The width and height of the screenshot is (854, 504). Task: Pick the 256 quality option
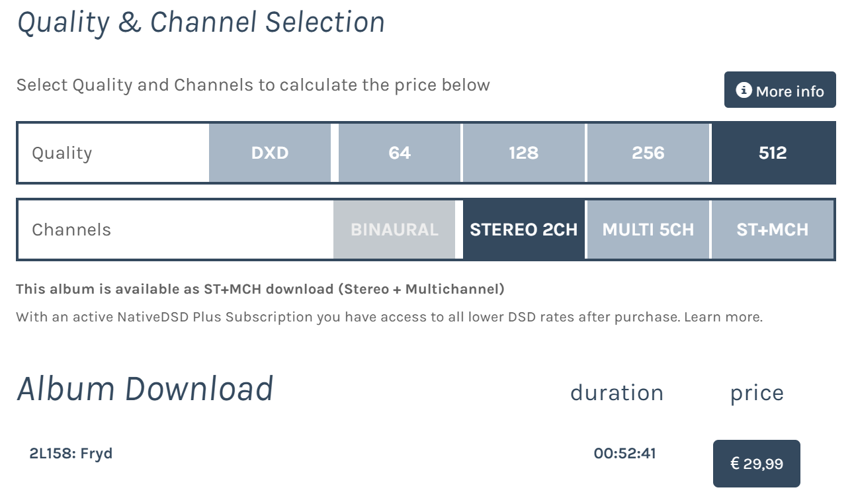tap(648, 153)
